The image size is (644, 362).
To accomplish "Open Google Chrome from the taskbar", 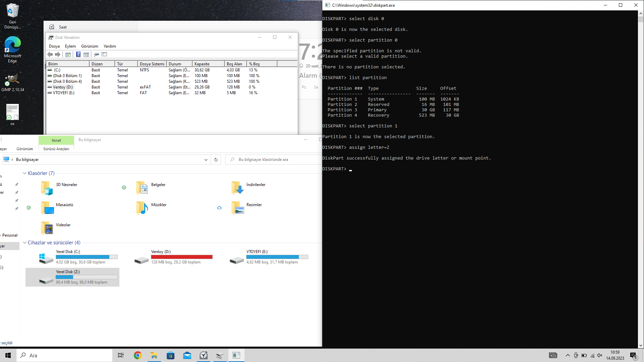I will [x=138, y=355].
